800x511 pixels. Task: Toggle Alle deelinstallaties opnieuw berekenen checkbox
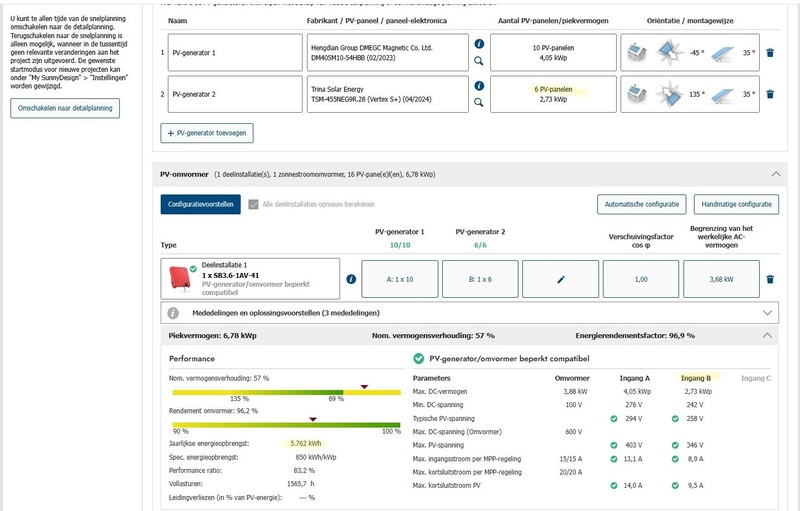(x=253, y=205)
